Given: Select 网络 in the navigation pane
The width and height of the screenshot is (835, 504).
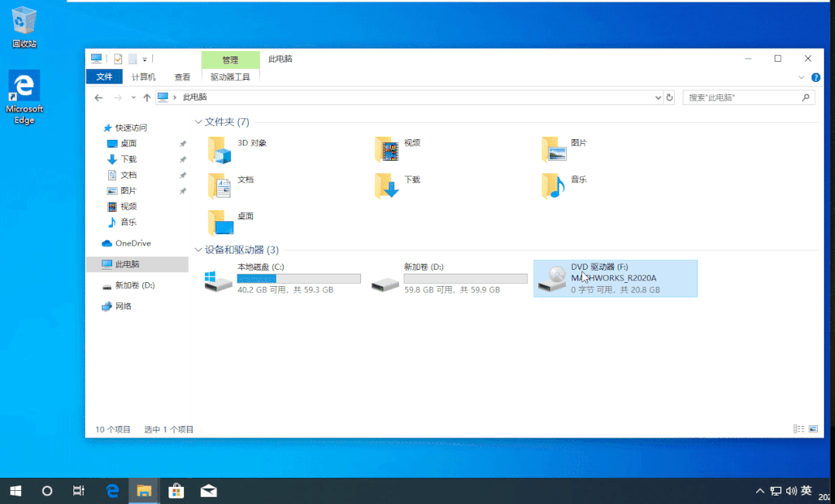Looking at the screenshot, I should click(x=123, y=306).
